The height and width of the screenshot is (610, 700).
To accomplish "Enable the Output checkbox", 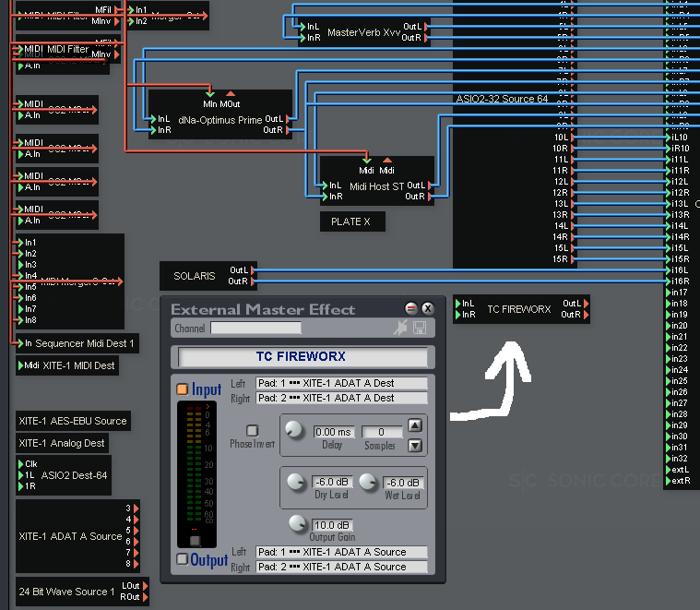I will (182, 559).
